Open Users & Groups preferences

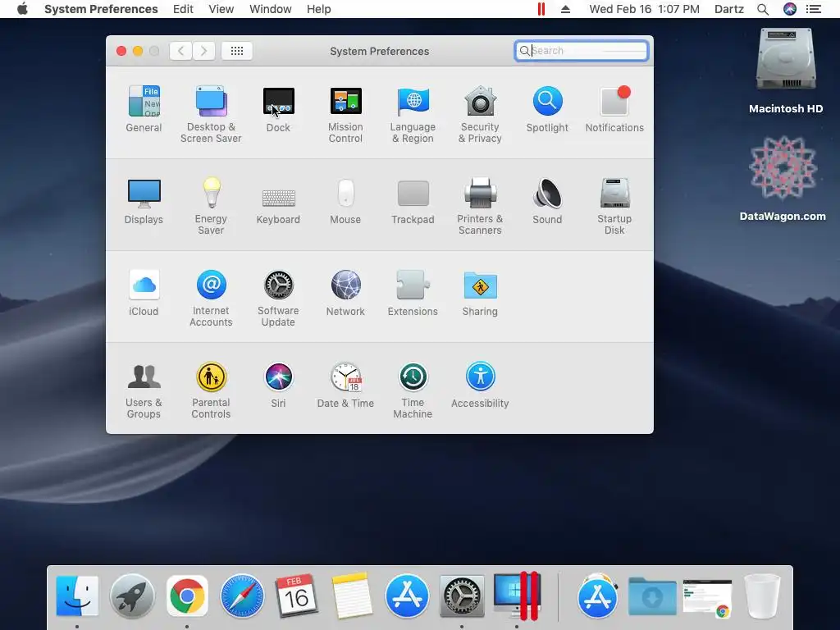[x=144, y=390]
